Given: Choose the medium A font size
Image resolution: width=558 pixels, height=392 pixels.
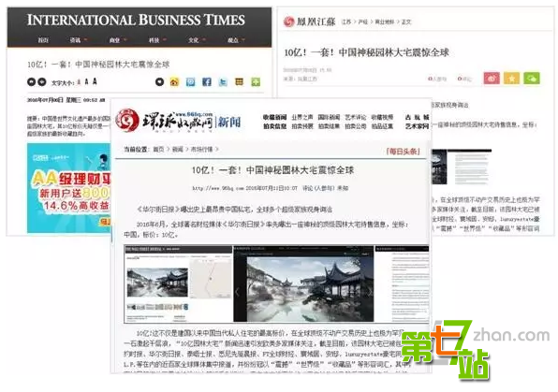Looking at the screenshot, I should pyautogui.click(x=86, y=82).
